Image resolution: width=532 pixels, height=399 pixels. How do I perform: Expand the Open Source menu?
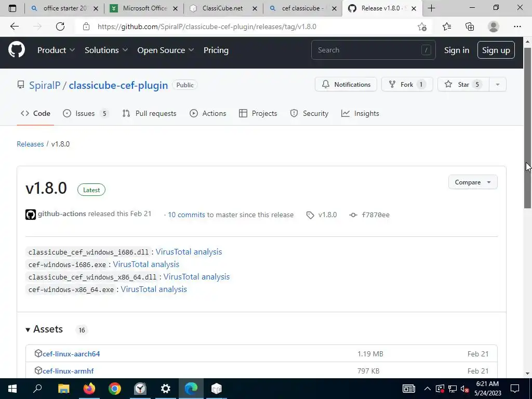click(166, 50)
